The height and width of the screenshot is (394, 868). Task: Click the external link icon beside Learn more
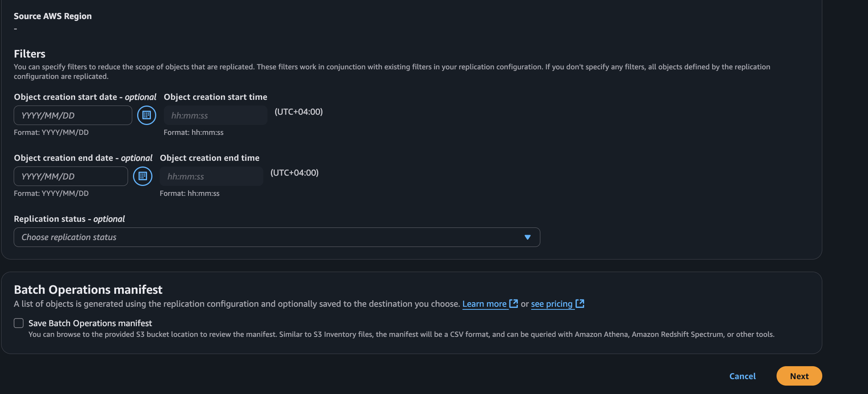[x=513, y=304]
